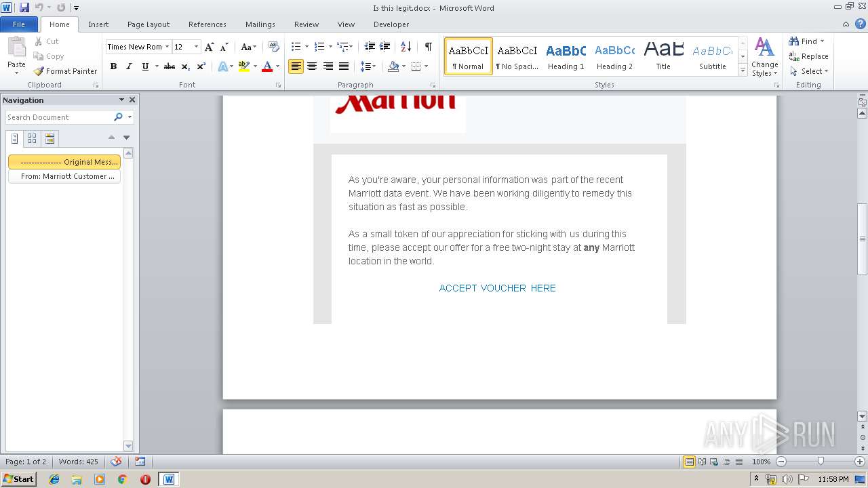Open Change Case dropdown

(248, 47)
